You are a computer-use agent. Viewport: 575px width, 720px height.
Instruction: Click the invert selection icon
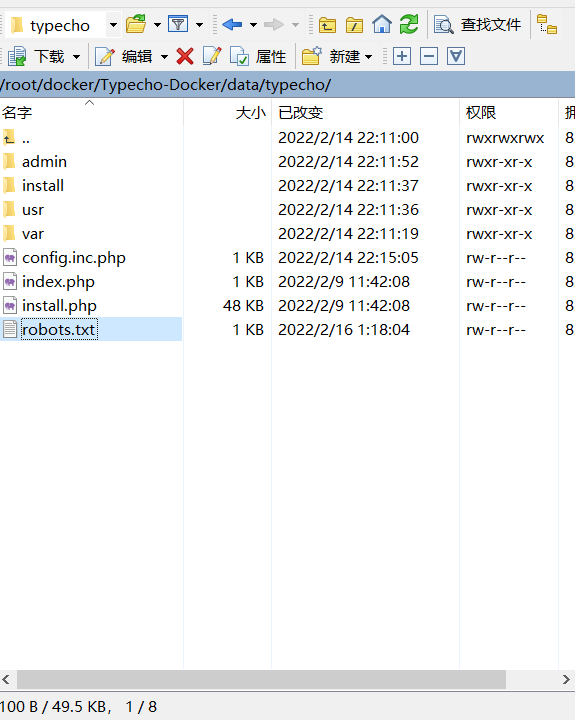tap(456, 56)
